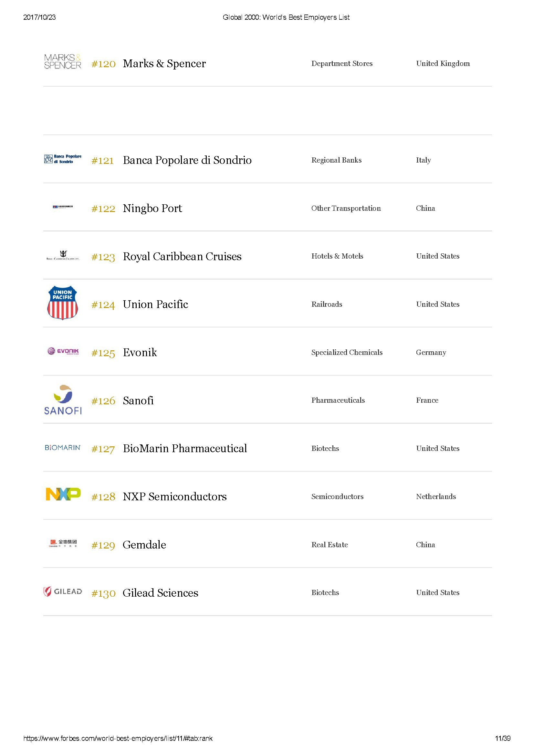This screenshot has width=534, height=756.
Task: Click the Marks & Spencer logo
Action: (63, 62)
